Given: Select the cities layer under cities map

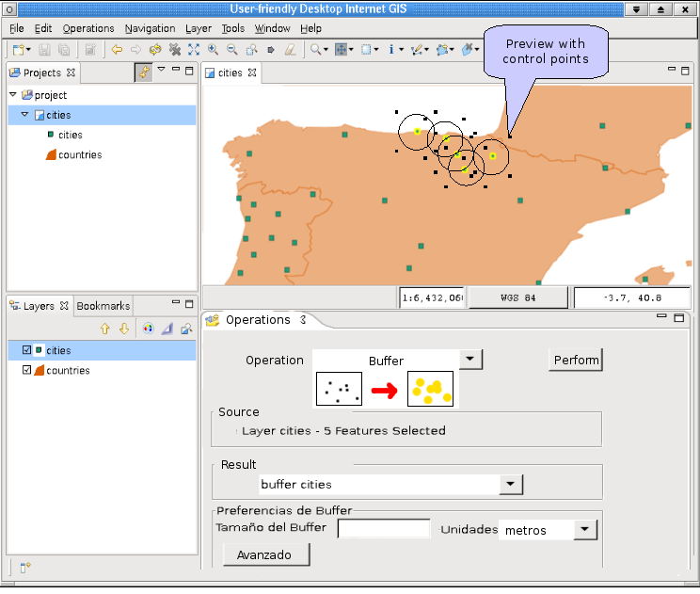Looking at the screenshot, I should point(70,135).
